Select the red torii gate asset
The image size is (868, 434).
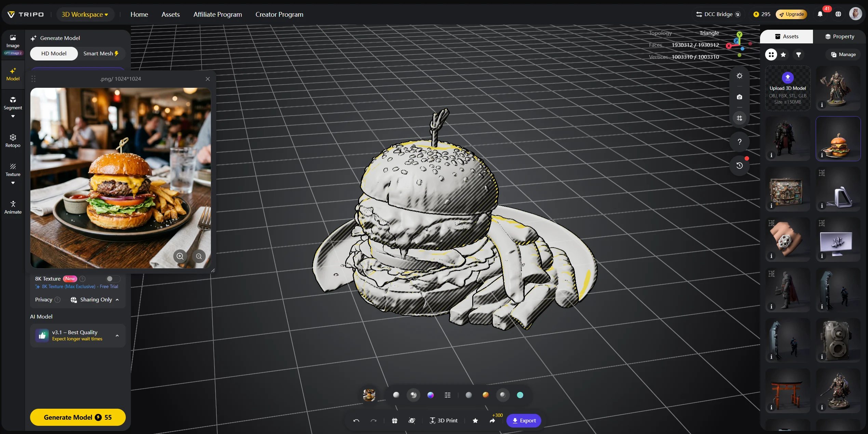[788, 391]
